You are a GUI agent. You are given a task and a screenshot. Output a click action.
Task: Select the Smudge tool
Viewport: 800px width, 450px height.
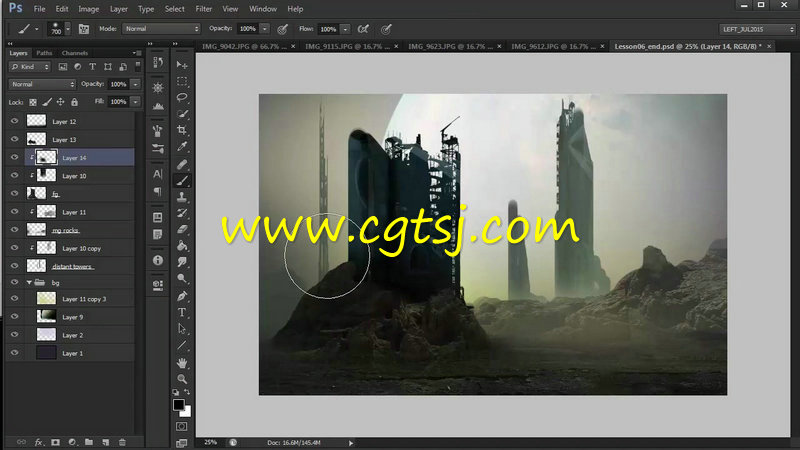point(182,262)
